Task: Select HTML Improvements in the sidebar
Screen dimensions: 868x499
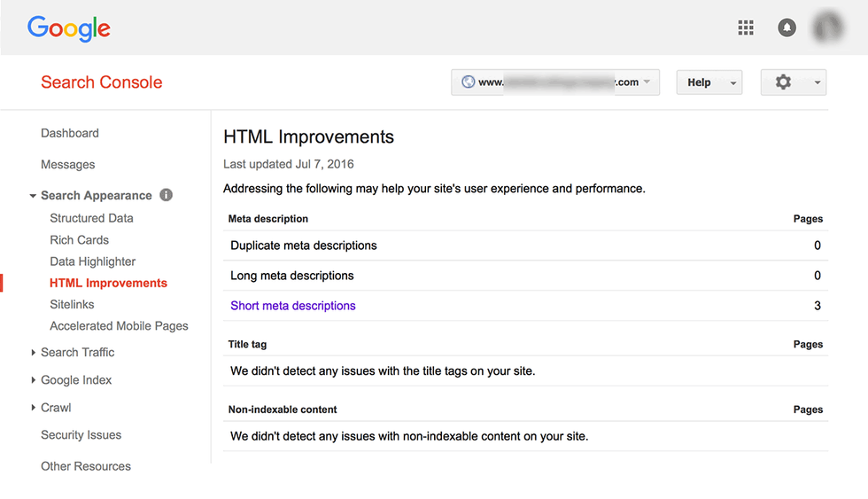Action: pos(108,283)
